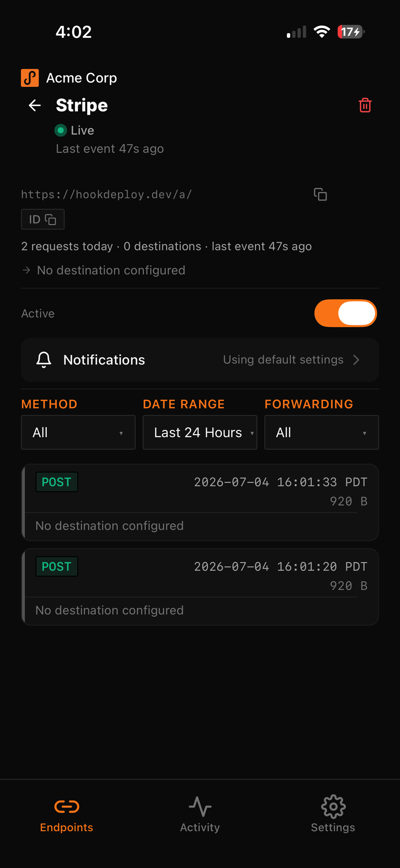Tap Using default settings text
400x868 pixels.
pyautogui.click(x=283, y=359)
